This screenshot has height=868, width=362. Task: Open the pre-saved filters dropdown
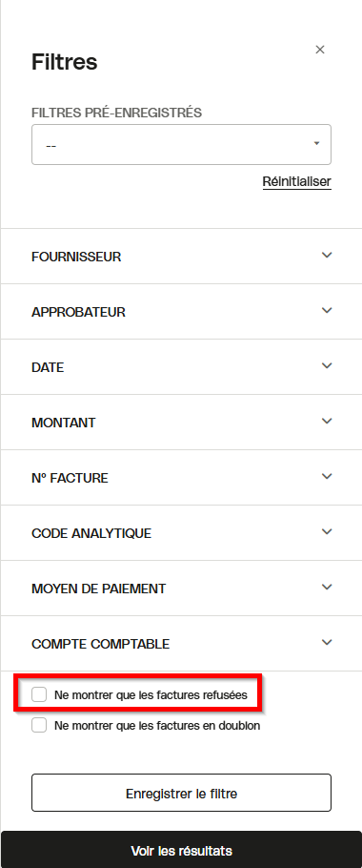pyautogui.click(x=181, y=144)
